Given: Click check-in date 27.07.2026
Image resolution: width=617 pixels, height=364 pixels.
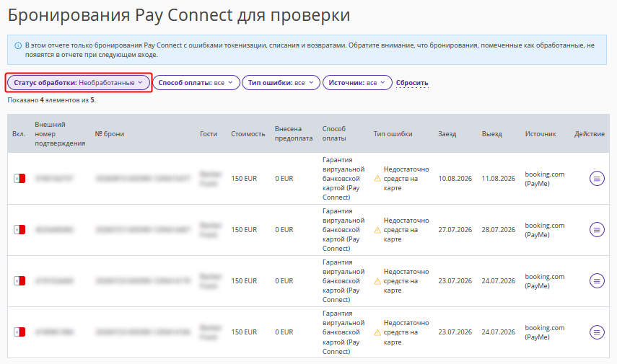Looking at the screenshot, I should [x=455, y=229].
